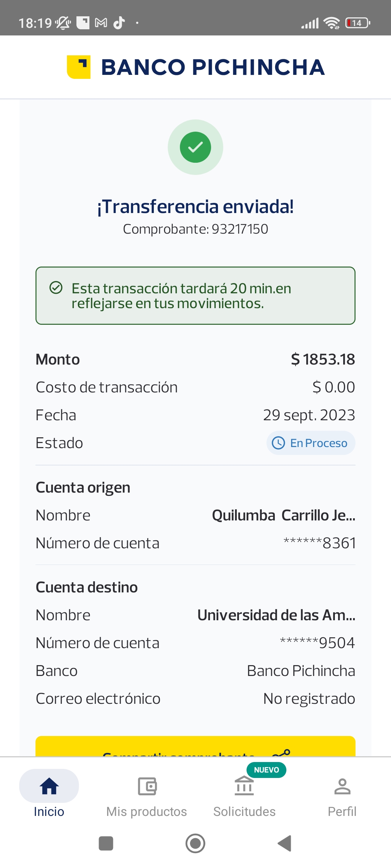Tap truncated destination name Universidad de las Am...
Viewport: 391px width, 868px height.
point(276,615)
